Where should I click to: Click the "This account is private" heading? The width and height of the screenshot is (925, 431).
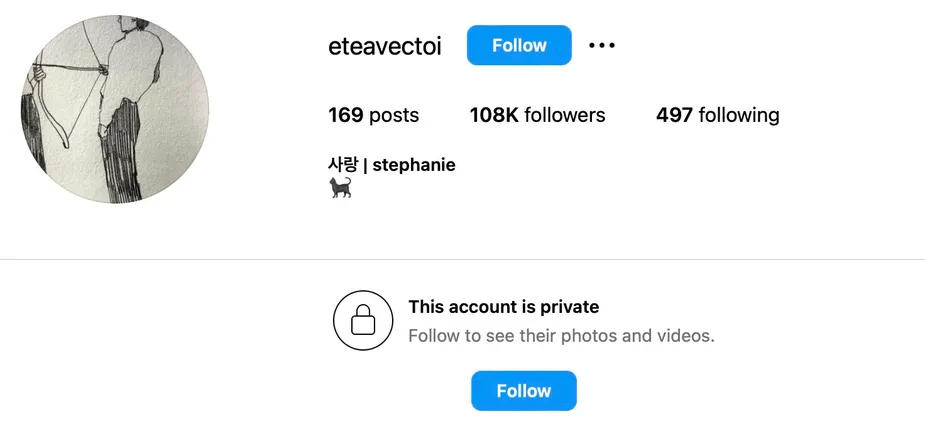pos(504,307)
